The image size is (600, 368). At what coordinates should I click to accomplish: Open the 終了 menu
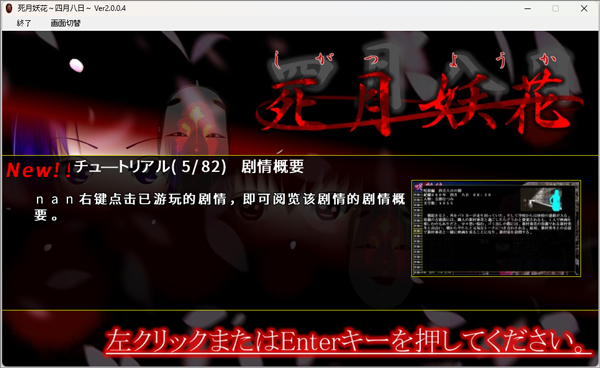(x=23, y=23)
